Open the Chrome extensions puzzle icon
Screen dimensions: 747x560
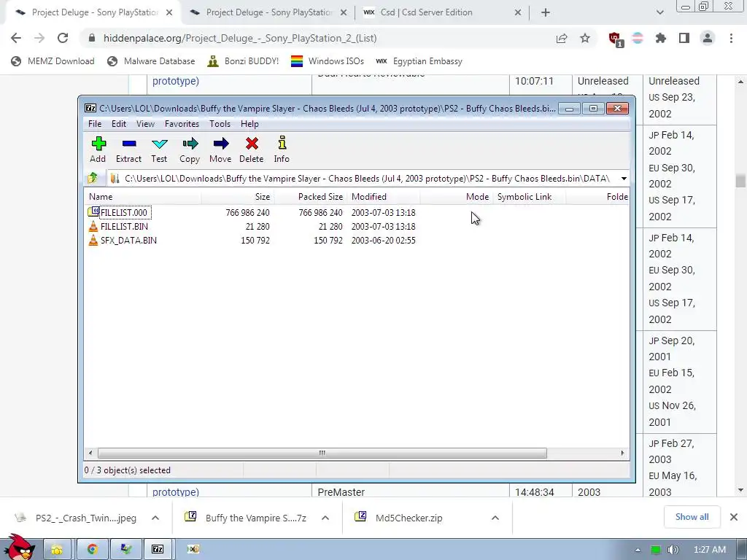pos(661,39)
